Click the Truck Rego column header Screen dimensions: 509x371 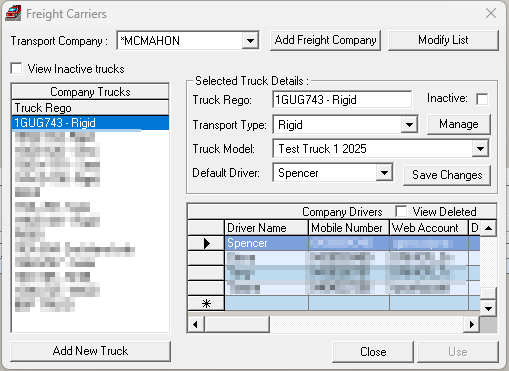click(x=90, y=108)
